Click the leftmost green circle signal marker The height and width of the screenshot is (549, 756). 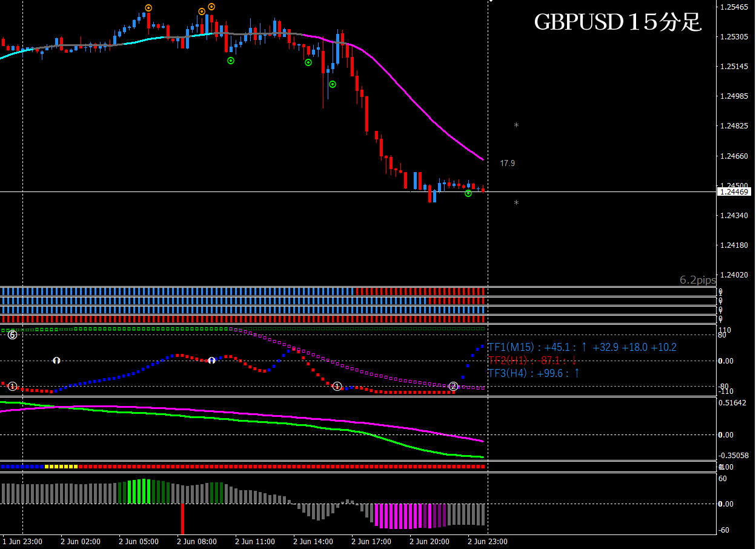(231, 61)
